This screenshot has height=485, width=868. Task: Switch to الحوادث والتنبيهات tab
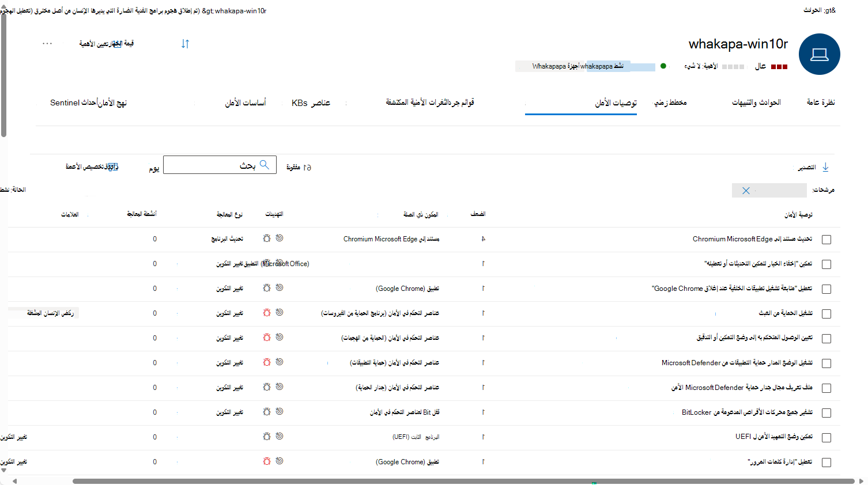(x=756, y=103)
